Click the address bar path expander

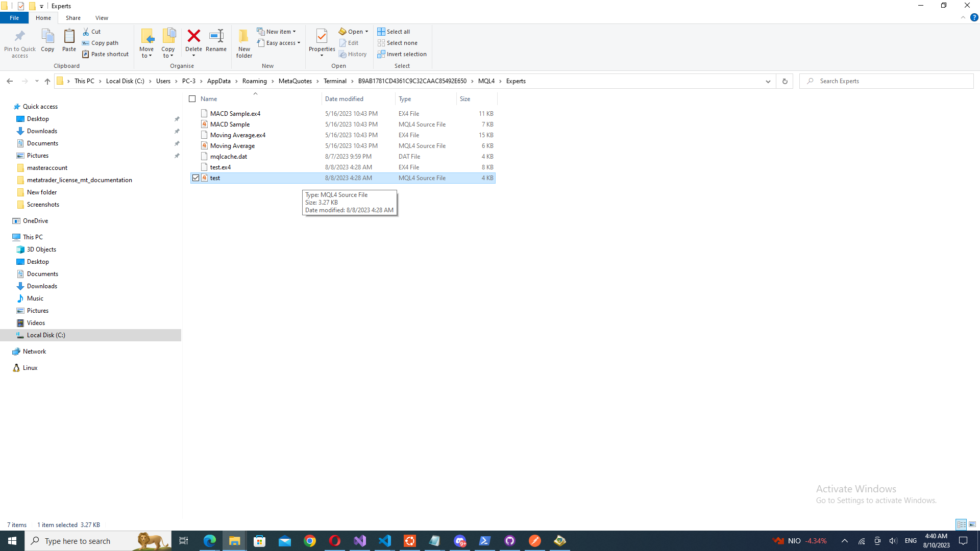pyautogui.click(x=768, y=81)
